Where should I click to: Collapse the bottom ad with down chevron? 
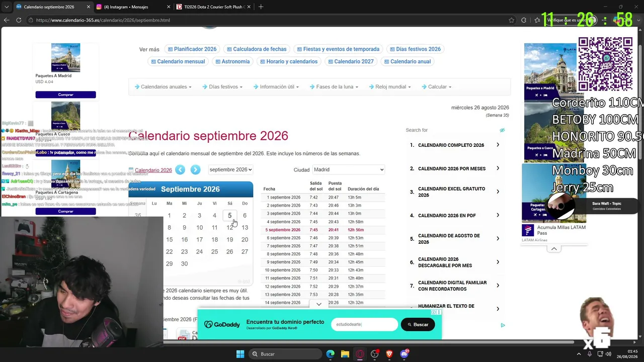pyautogui.click(x=318, y=304)
